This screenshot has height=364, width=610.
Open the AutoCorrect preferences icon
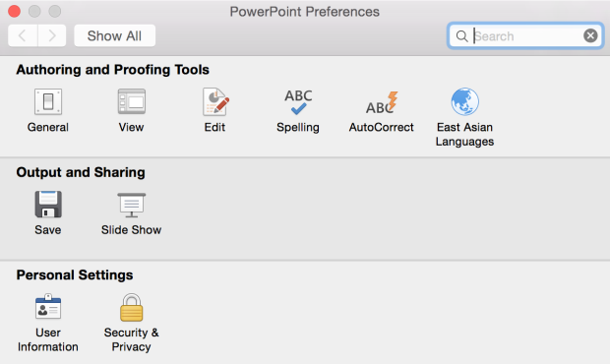pos(382,102)
